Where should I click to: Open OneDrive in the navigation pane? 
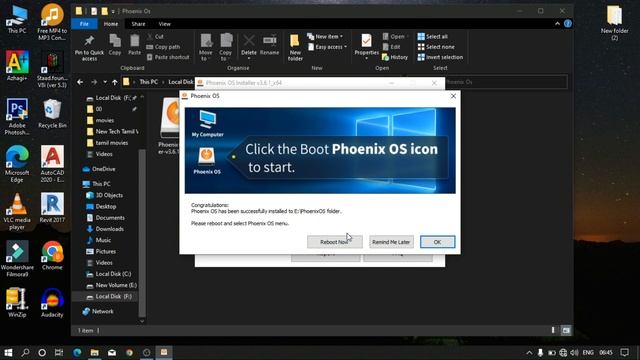pyautogui.click(x=99, y=169)
